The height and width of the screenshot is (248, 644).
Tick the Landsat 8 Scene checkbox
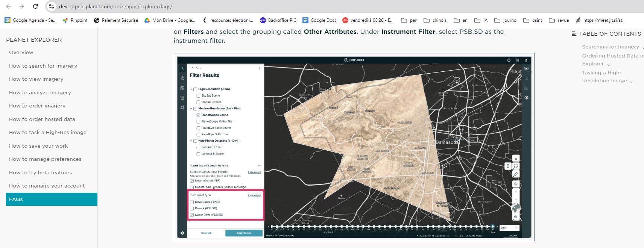point(198,154)
